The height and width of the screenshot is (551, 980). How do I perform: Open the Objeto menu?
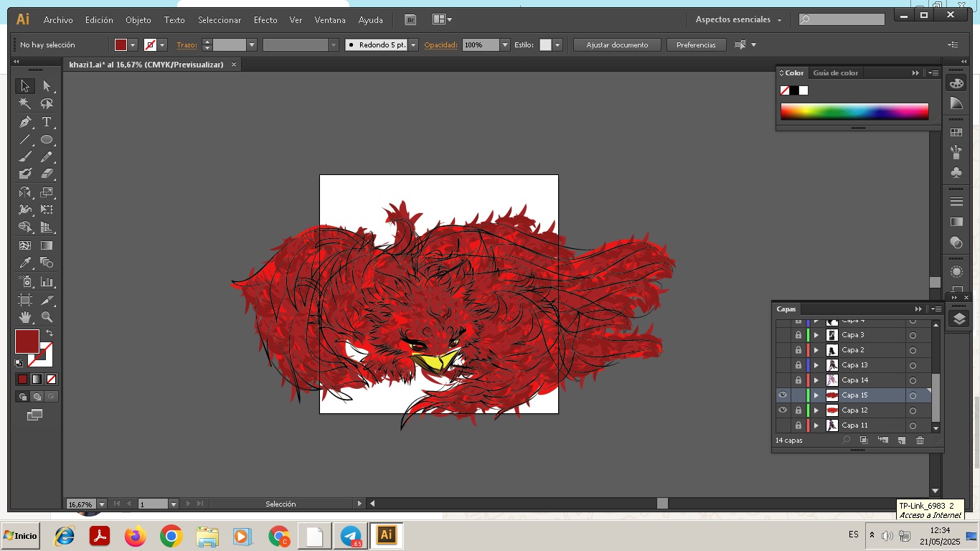(x=138, y=20)
